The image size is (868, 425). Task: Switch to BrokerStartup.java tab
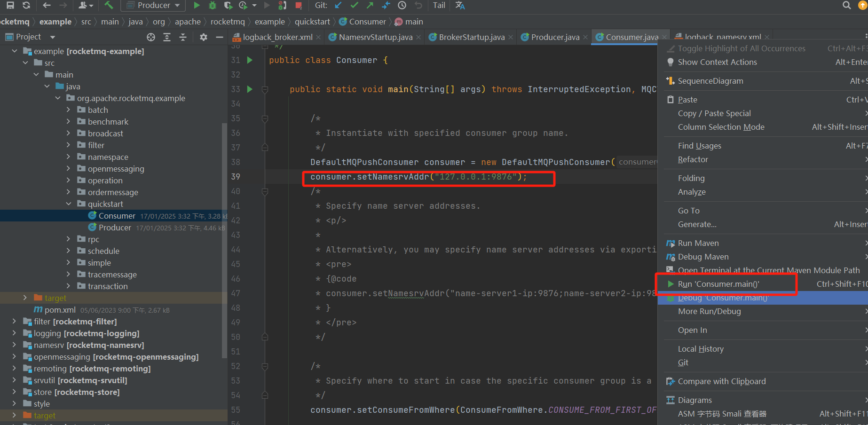click(x=472, y=37)
